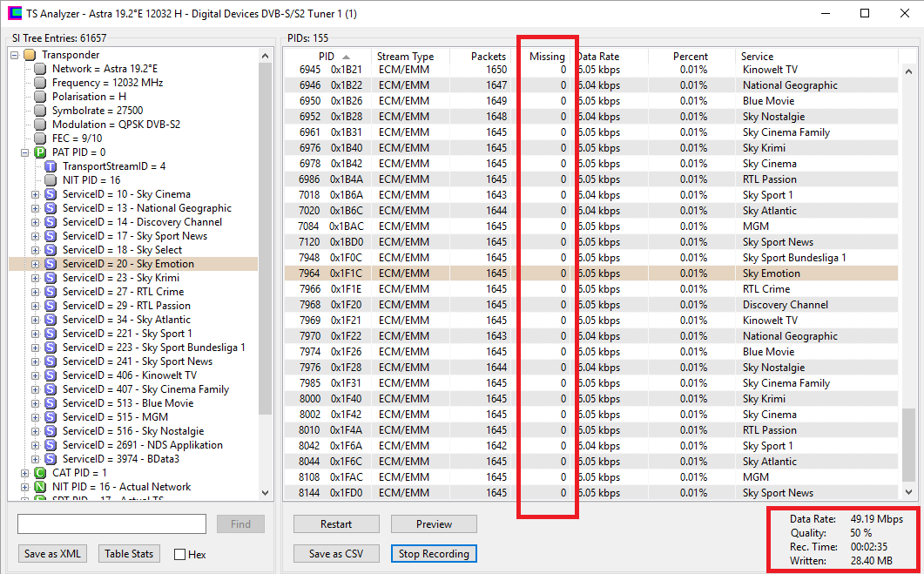Click the PID list vertical scrollbar thumb
The height and width of the screenshot is (574, 924).
click(909, 446)
